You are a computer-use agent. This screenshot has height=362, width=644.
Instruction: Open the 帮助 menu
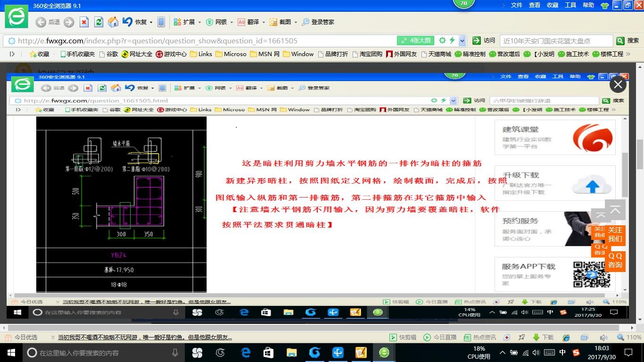click(x=588, y=5)
